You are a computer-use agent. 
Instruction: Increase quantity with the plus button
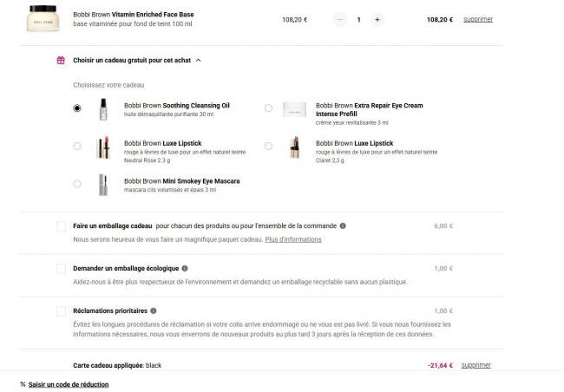tap(377, 19)
